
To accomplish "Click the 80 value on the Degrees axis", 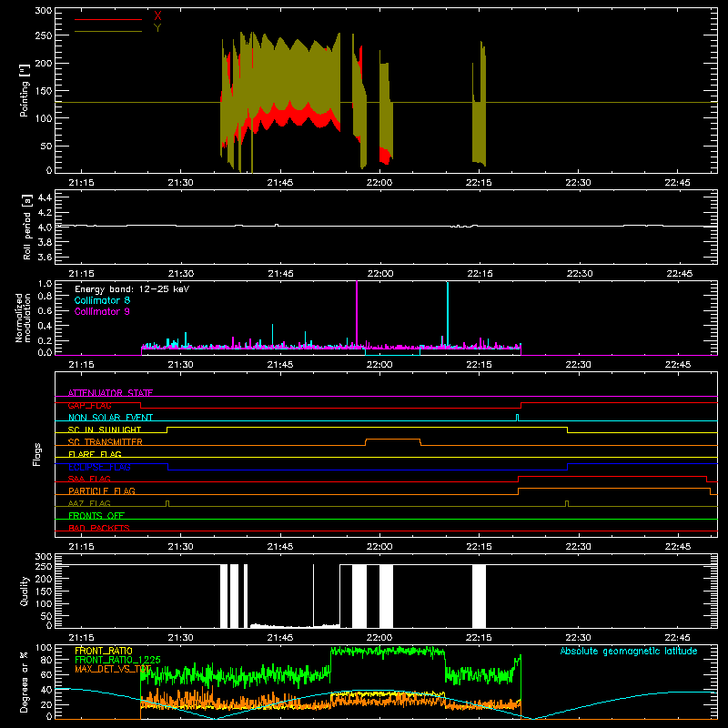I will tap(46, 660).
